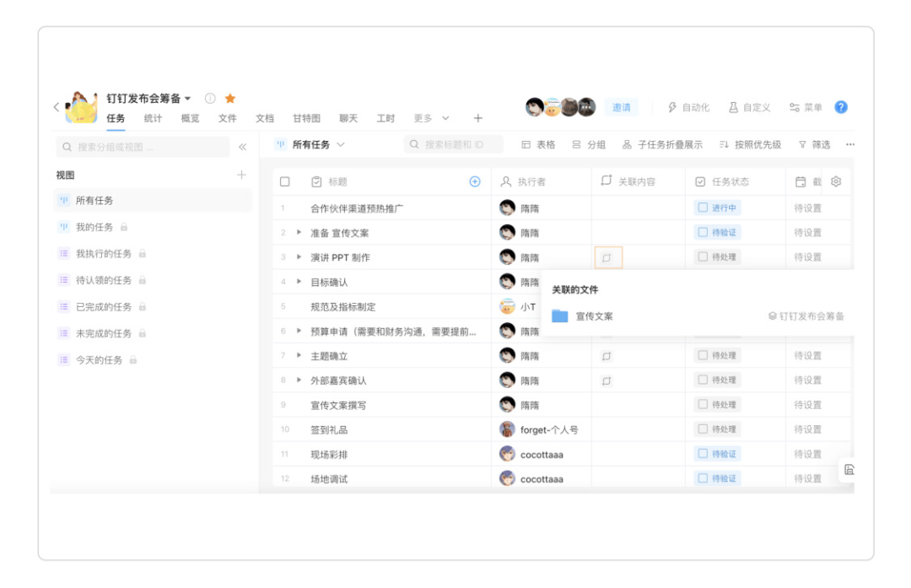This screenshot has width=911, height=588.
Task: Click the blue help question mark icon
Action: [841, 107]
